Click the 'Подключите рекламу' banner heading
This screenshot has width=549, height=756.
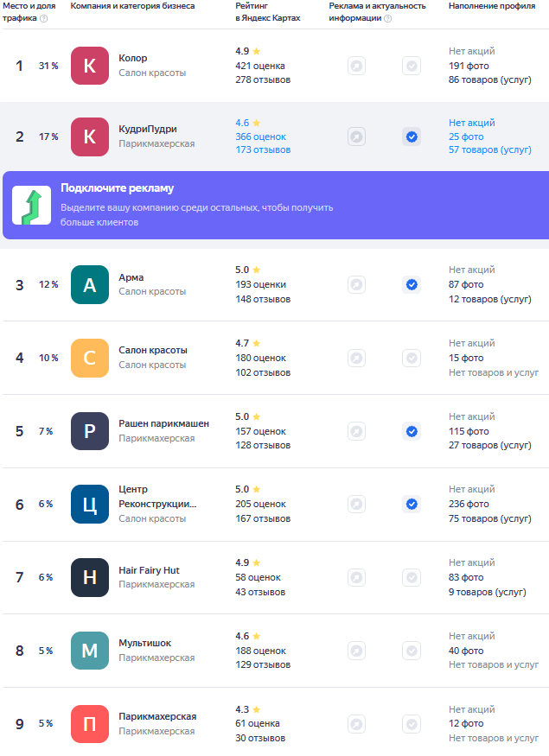[x=117, y=188]
